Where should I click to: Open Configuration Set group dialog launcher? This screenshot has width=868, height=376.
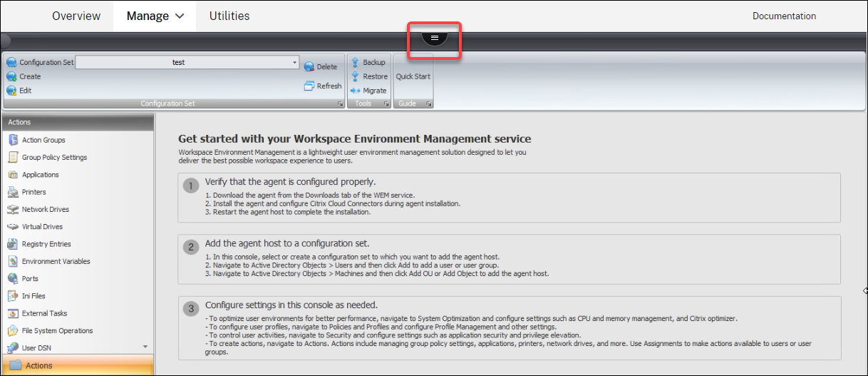click(340, 104)
